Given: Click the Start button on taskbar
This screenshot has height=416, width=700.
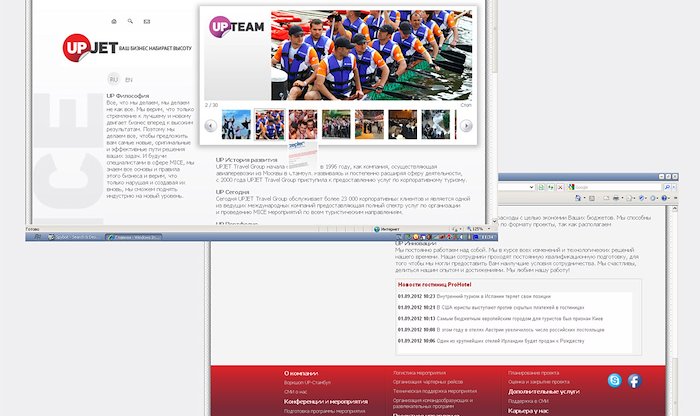Looking at the screenshot, I should [x=37, y=237].
